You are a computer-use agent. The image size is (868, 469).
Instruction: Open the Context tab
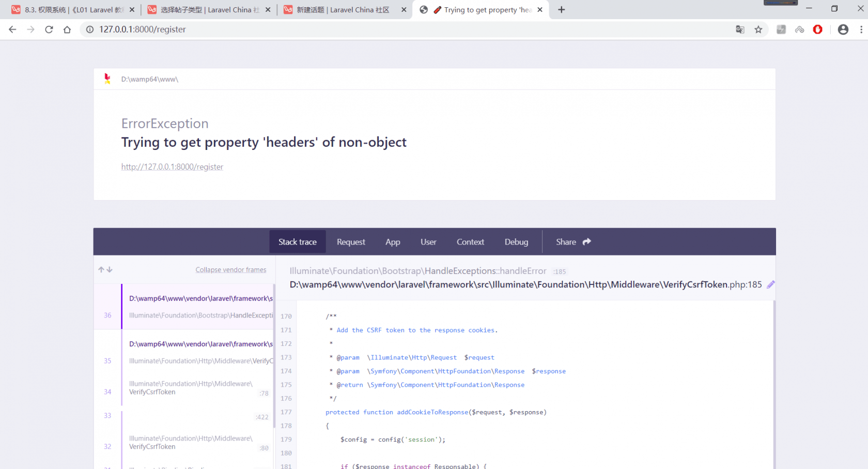click(x=470, y=242)
